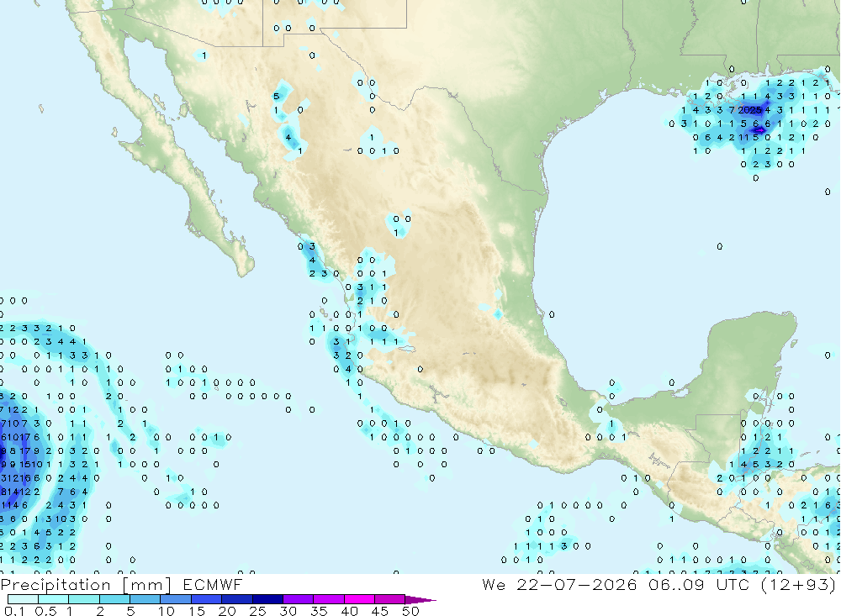Screen dimensions: 841x616
Task: Click the "ECMWF" model label
Action: [x=213, y=584]
